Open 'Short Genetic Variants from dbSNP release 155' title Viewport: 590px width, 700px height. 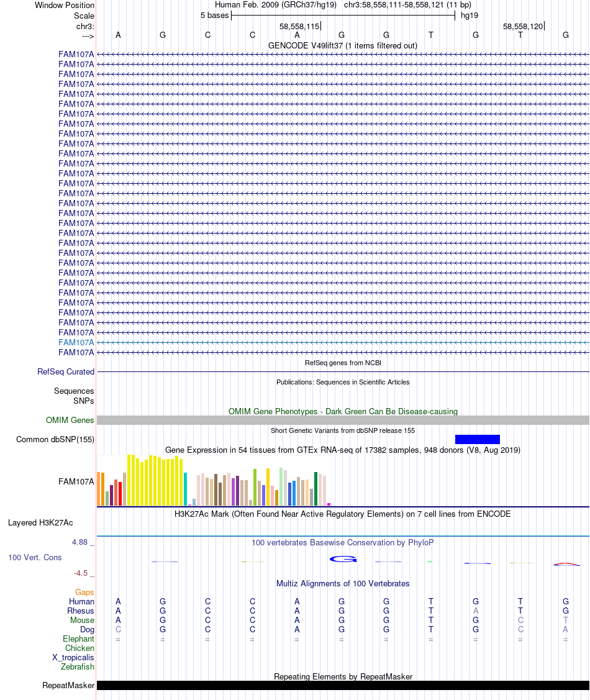point(343,430)
